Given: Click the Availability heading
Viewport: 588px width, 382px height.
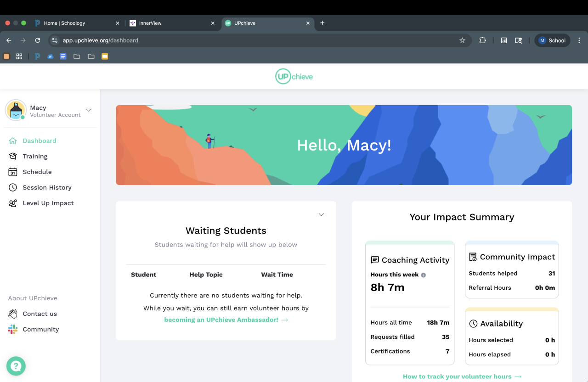Looking at the screenshot, I should [501, 324].
